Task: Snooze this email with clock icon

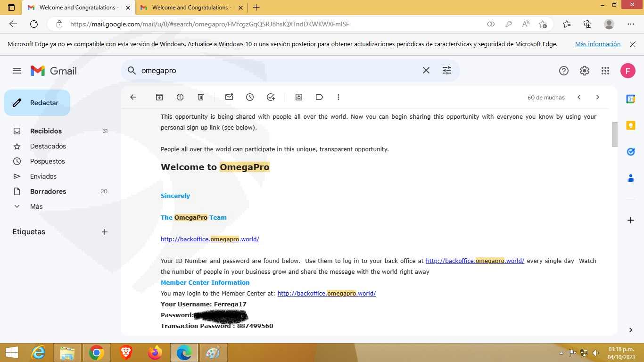Action: tap(250, 97)
